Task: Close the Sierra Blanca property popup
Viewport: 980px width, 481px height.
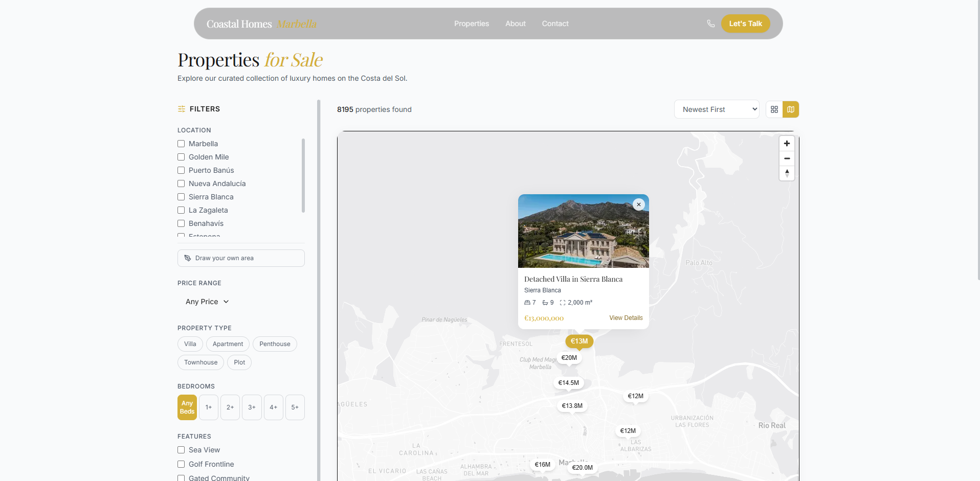Action: [639, 204]
